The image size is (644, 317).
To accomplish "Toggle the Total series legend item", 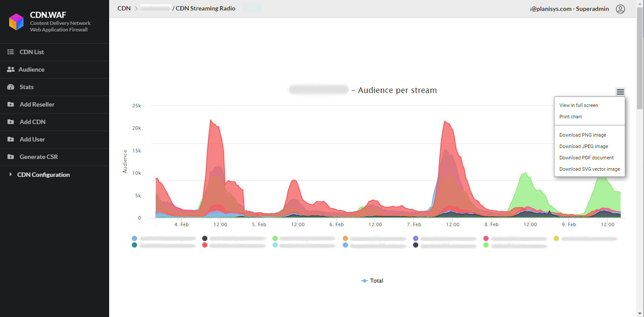I will click(372, 281).
